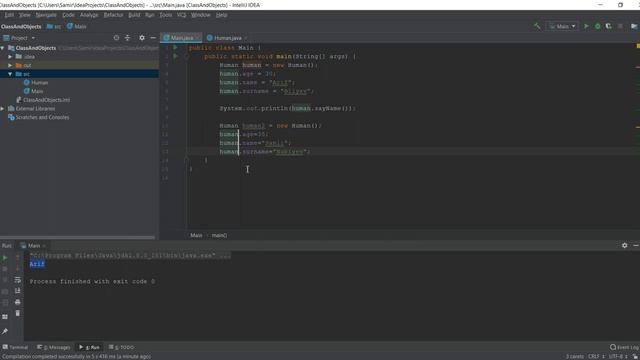Click highlighted 'Arif' console output
This screenshot has width=640, height=360.
(x=37, y=264)
